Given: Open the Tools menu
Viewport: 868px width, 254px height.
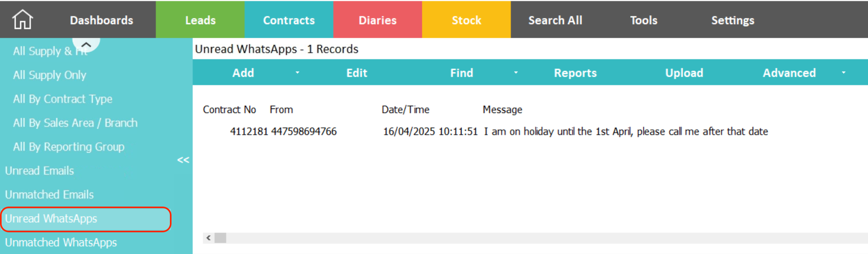Looking at the screenshot, I should tap(643, 20).
